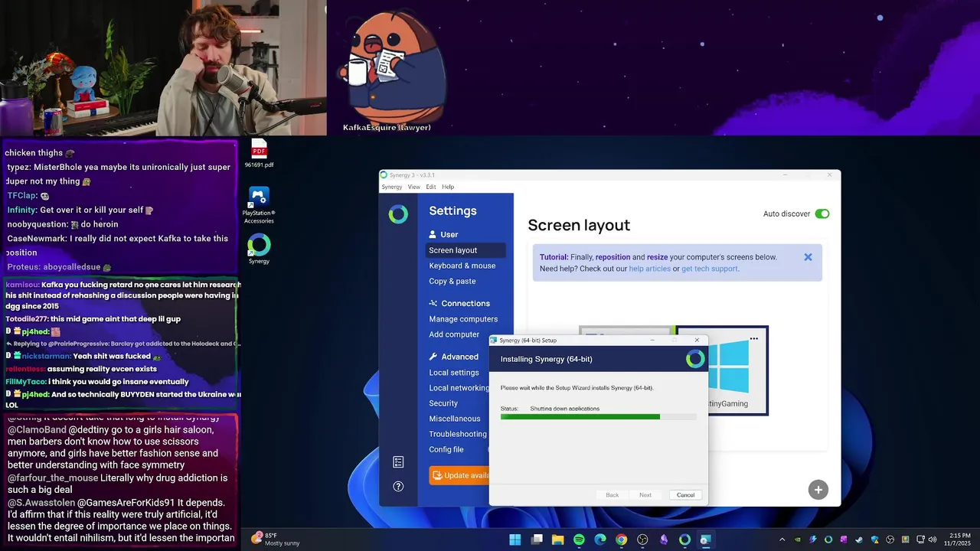Open the volume speaker tray icon
Screen dimensions: 980x551
click(932, 540)
